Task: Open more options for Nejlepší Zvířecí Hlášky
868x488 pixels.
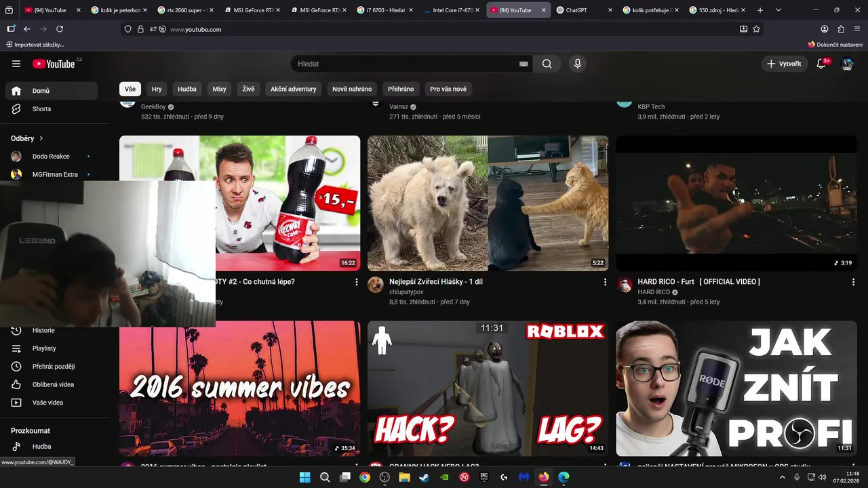Action: pyautogui.click(x=605, y=282)
